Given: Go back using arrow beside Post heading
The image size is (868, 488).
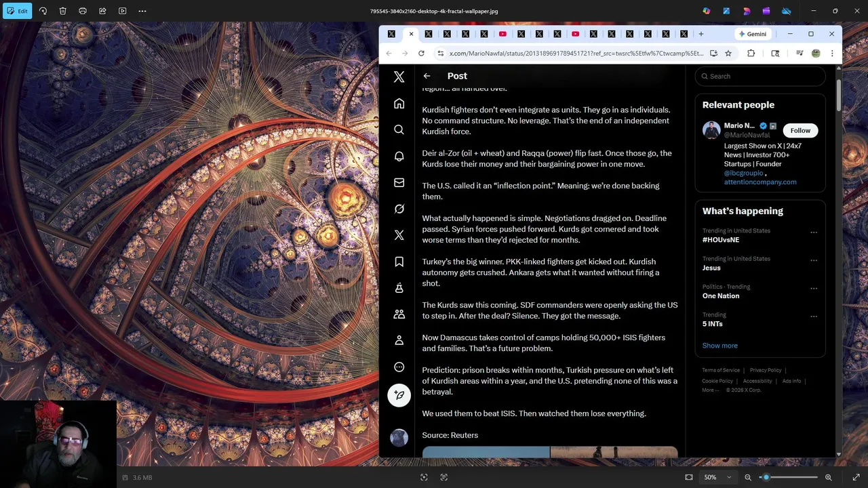Looking at the screenshot, I should [x=427, y=76].
